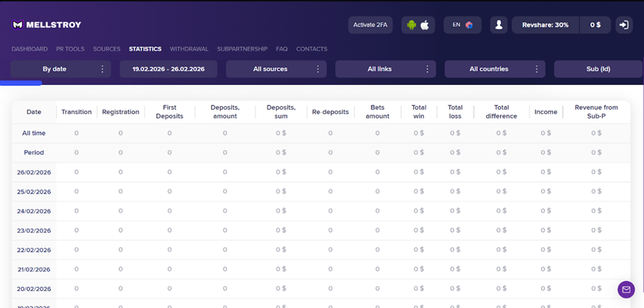Image resolution: width=644 pixels, height=308 pixels.
Task: Open the PR Tools section
Action: point(70,49)
